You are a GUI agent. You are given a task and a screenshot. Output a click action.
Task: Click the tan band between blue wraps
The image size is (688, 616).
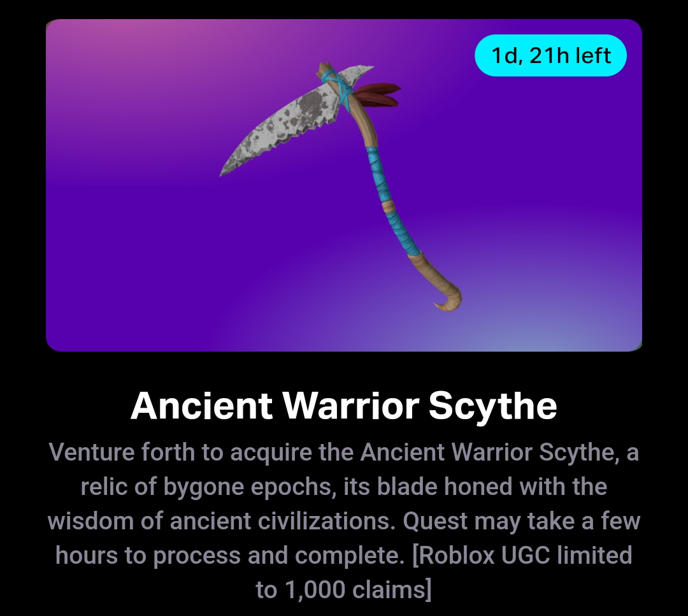pyautogui.click(x=389, y=206)
